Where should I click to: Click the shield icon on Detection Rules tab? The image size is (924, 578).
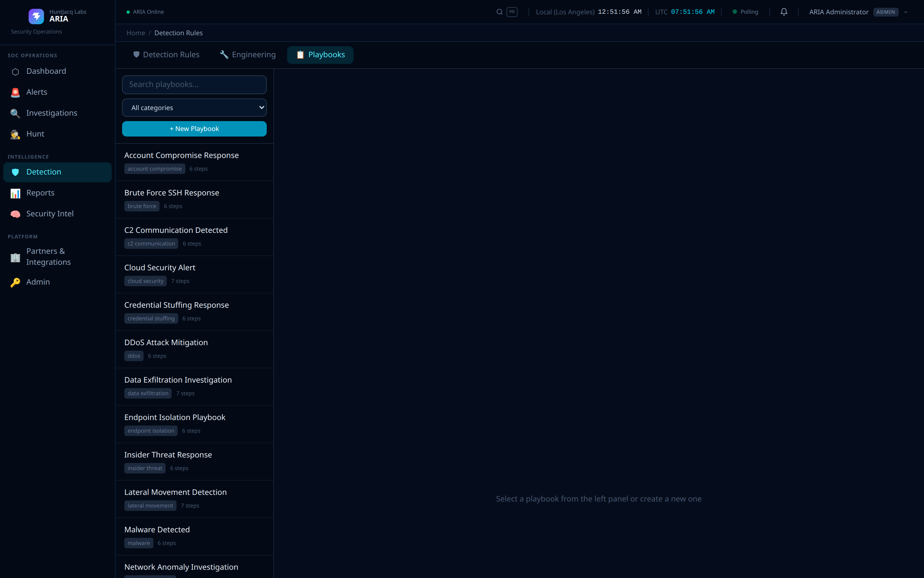pos(136,55)
